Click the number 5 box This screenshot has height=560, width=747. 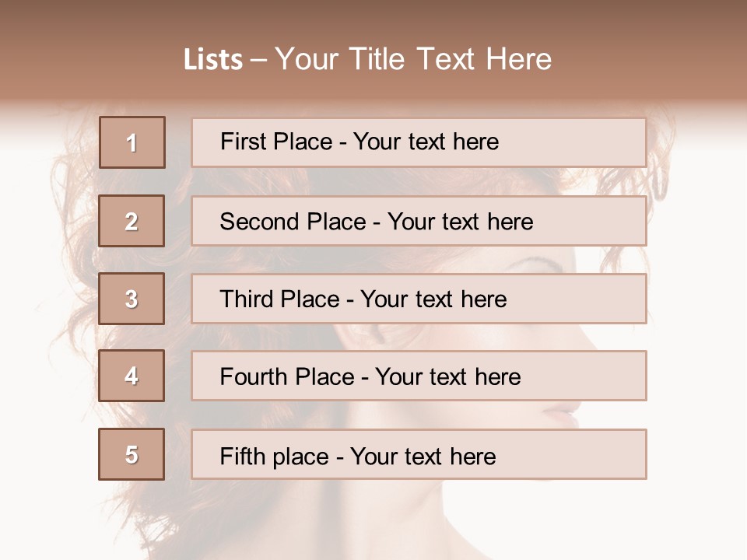point(132,454)
